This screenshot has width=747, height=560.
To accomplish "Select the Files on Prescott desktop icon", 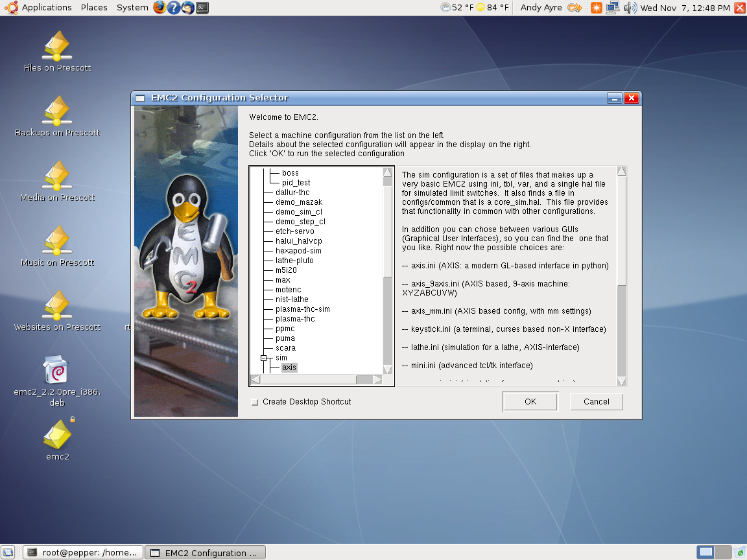I will [x=57, y=52].
